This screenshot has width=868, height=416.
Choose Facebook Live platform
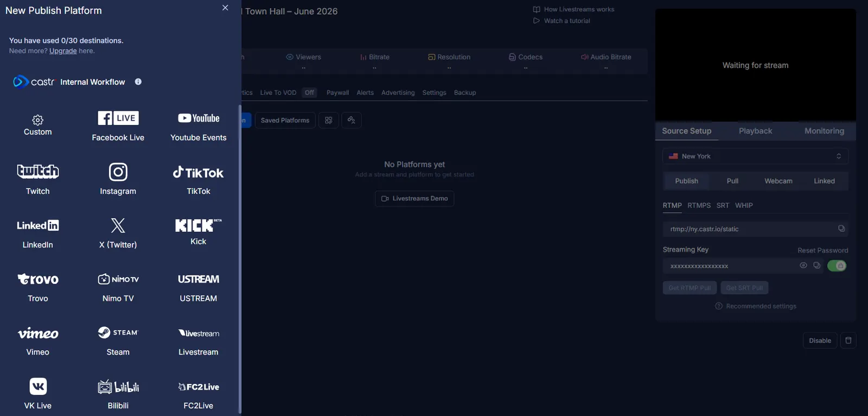tap(118, 126)
